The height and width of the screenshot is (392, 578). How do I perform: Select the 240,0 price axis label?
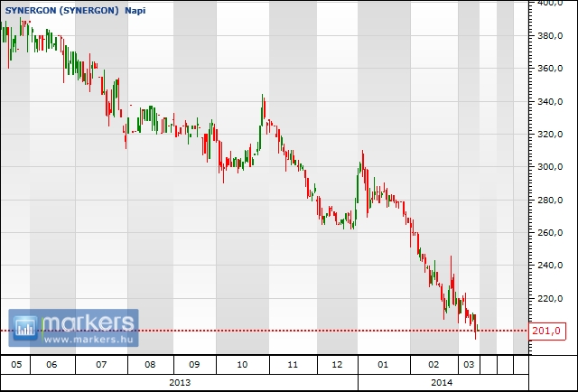(x=550, y=266)
